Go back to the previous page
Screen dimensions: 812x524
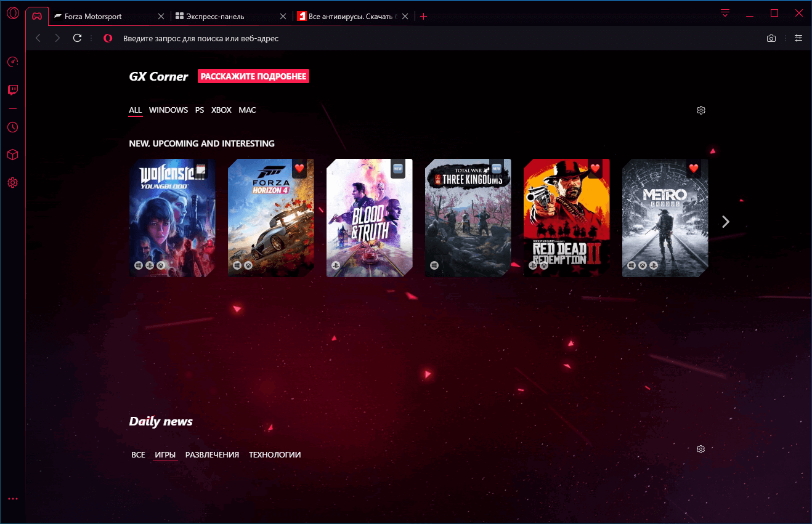click(x=38, y=38)
